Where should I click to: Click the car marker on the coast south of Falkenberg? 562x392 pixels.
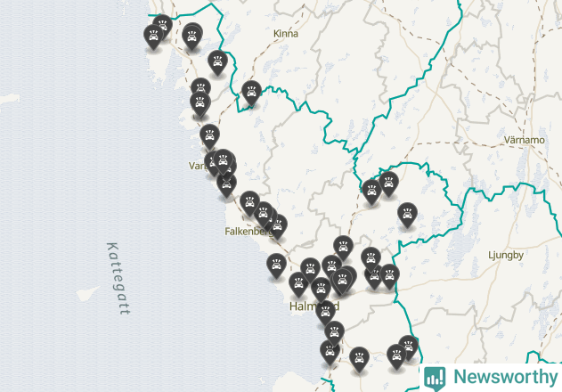pyautogui.click(x=276, y=265)
